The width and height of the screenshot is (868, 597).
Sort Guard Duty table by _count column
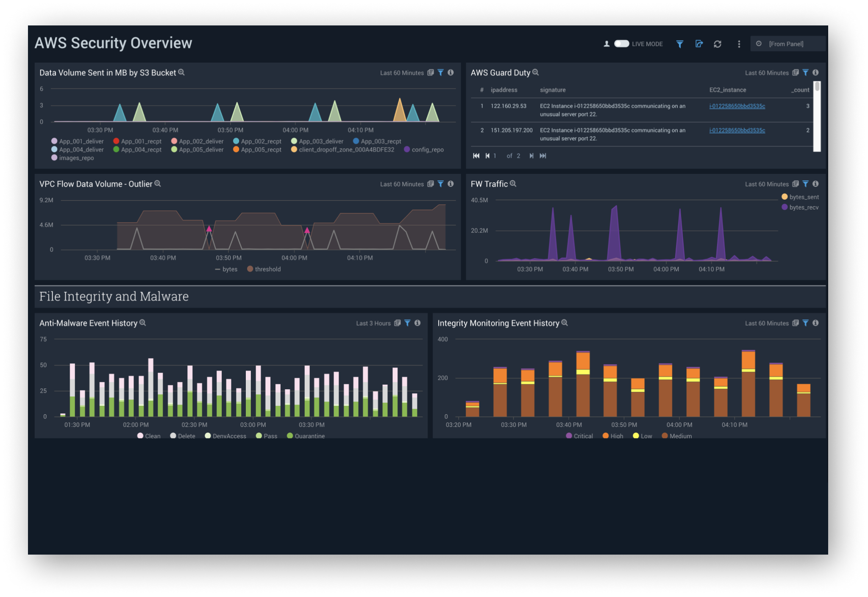(800, 90)
